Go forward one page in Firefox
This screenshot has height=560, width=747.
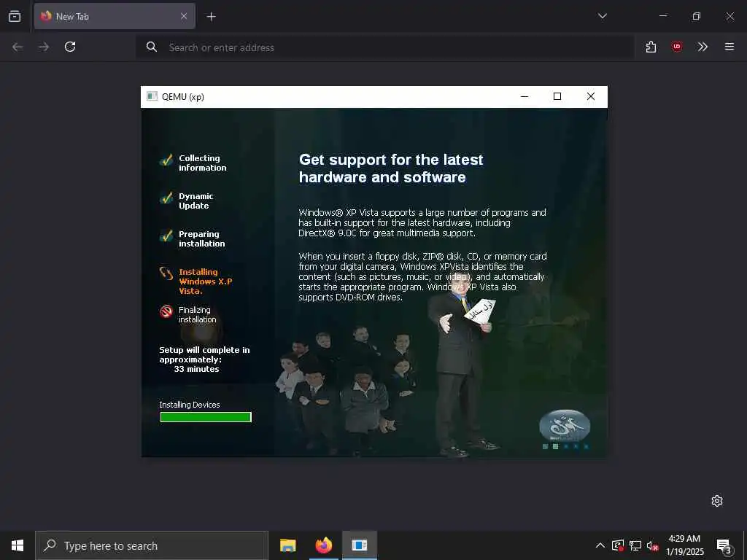point(44,47)
